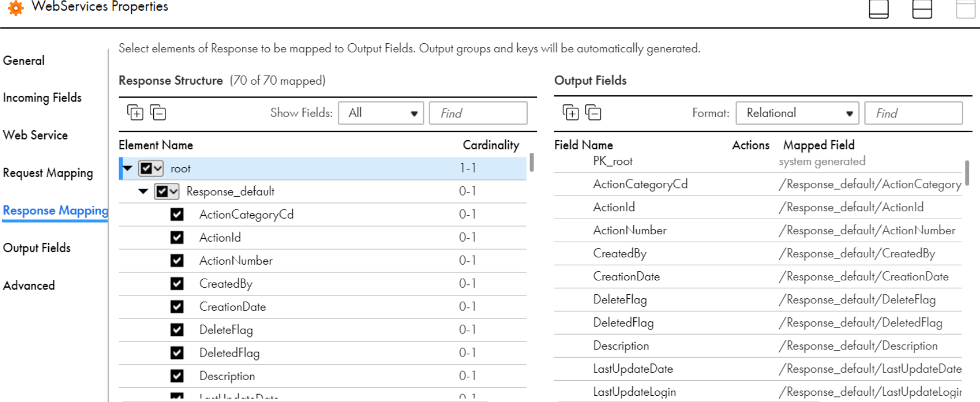Click the /Response_default/LastUpdateDate mapped field
Screen dimensions: 980x402
[870, 369]
